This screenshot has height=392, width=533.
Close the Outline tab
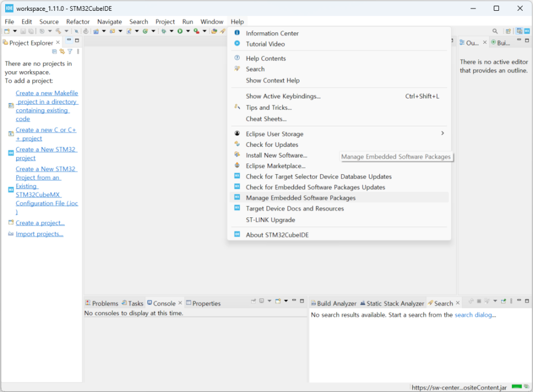coord(485,43)
